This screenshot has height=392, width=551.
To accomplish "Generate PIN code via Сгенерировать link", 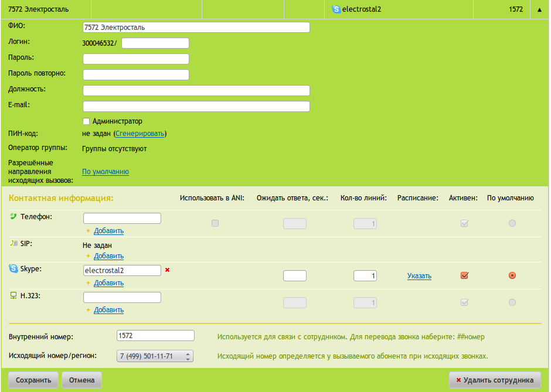I will [140, 134].
